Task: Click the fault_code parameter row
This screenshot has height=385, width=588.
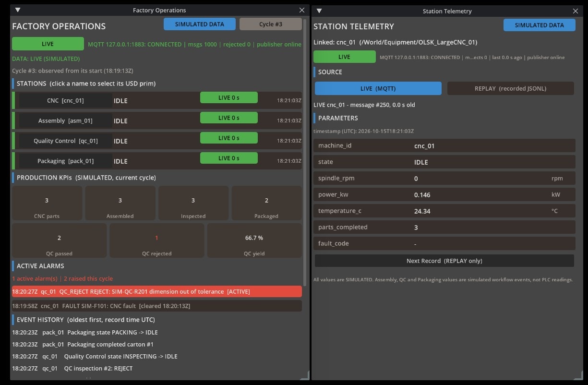Action: pos(444,244)
